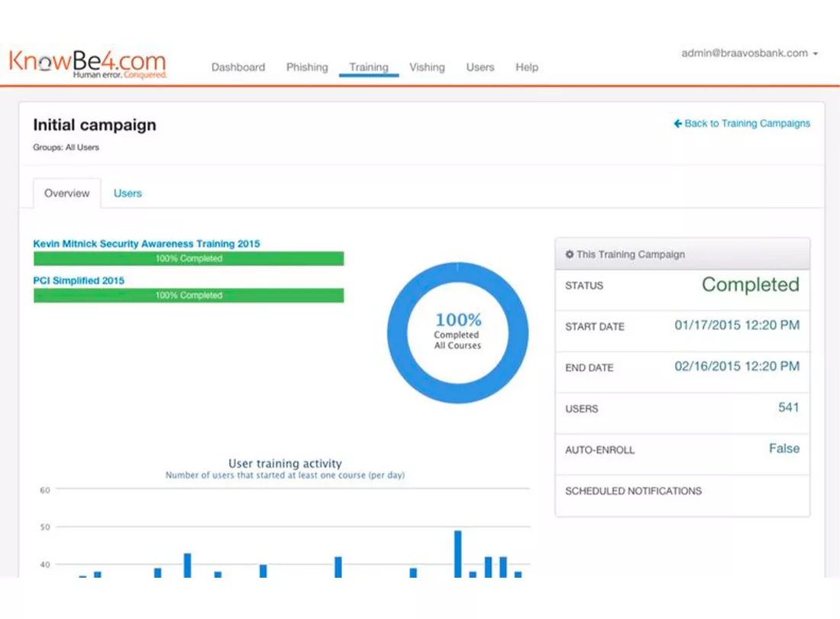Open the campaign settings gear icon
The height and width of the screenshot is (619, 840).
[x=568, y=254]
